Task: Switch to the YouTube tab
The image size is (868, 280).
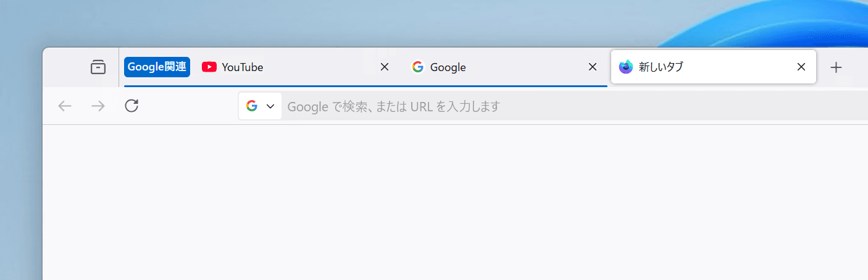Action: (x=296, y=67)
